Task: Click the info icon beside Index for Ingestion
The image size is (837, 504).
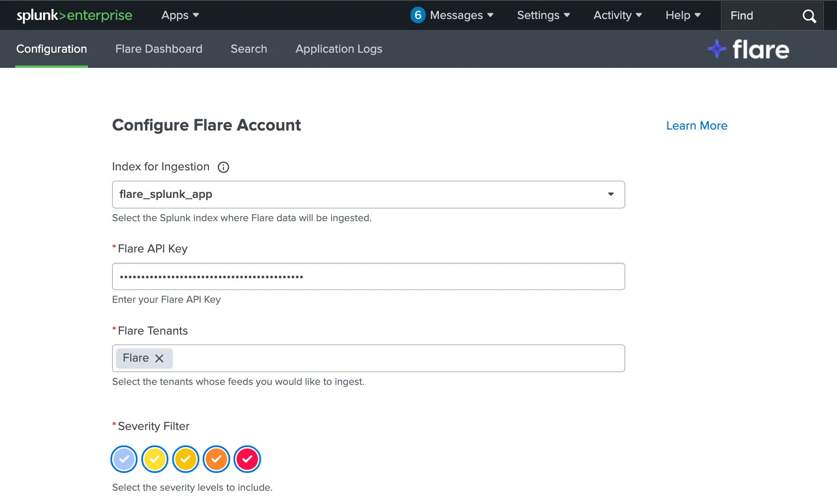Action: 223,167
